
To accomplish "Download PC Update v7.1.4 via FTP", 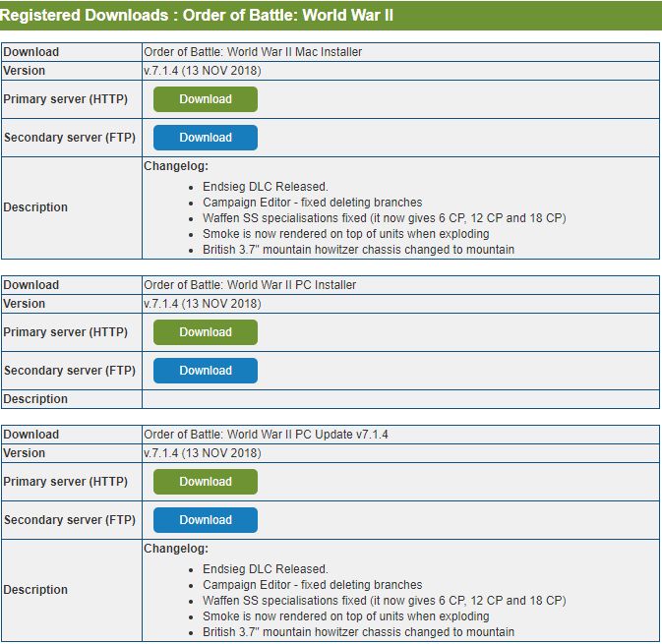I will pos(206,520).
